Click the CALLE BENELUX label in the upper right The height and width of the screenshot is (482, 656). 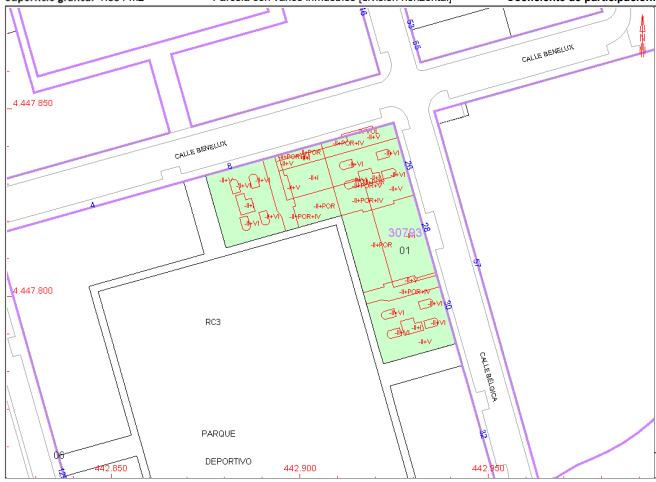coord(547,55)
